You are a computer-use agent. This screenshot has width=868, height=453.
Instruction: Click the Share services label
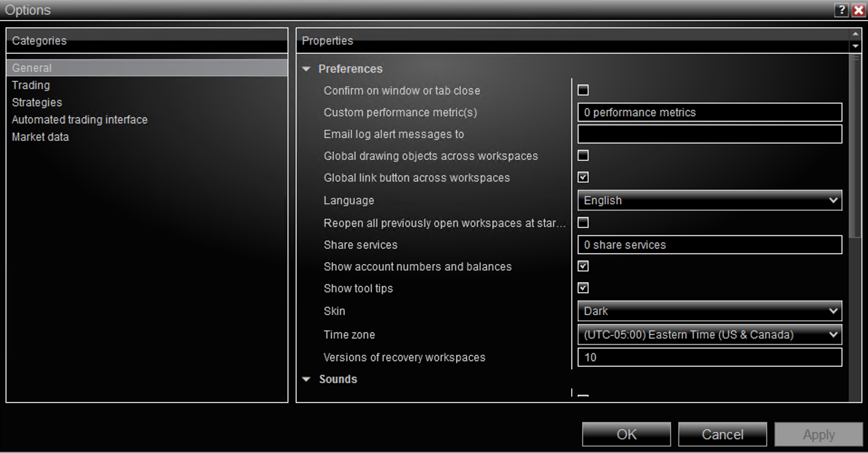coord(361,245)
